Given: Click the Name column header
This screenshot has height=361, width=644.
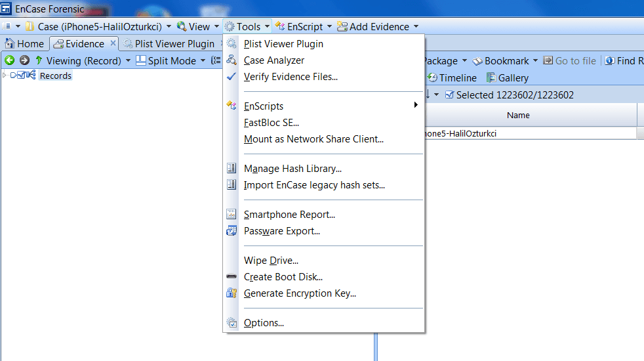Looking at the screenshot, I should 518,115.
